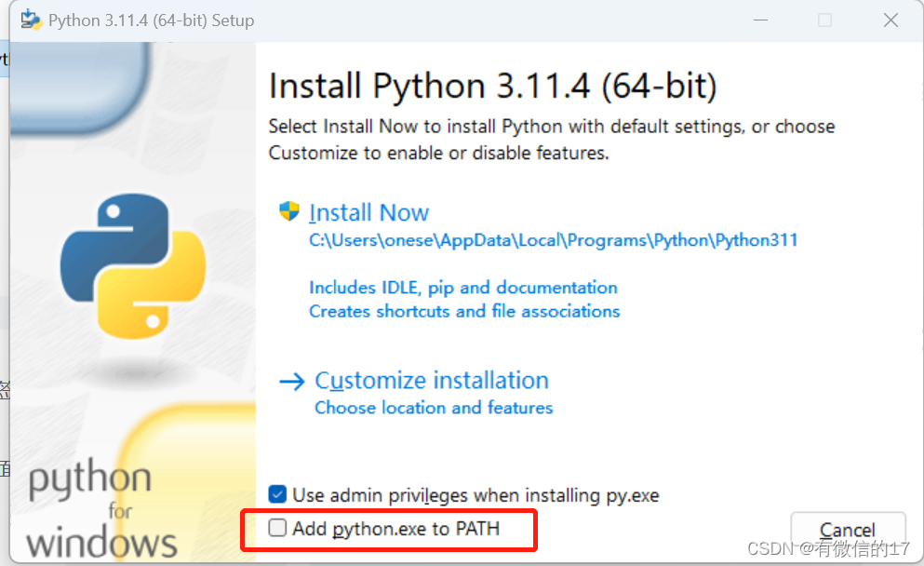The image size is (924, 566).
Task: Click 'Includes IDLE, pip and documentation' text
Action: tap(462, 288)
